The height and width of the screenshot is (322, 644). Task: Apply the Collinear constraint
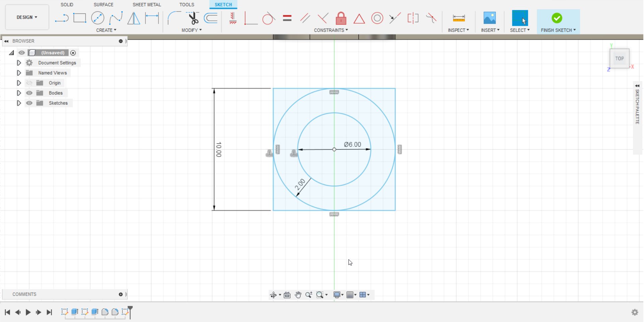395,18
